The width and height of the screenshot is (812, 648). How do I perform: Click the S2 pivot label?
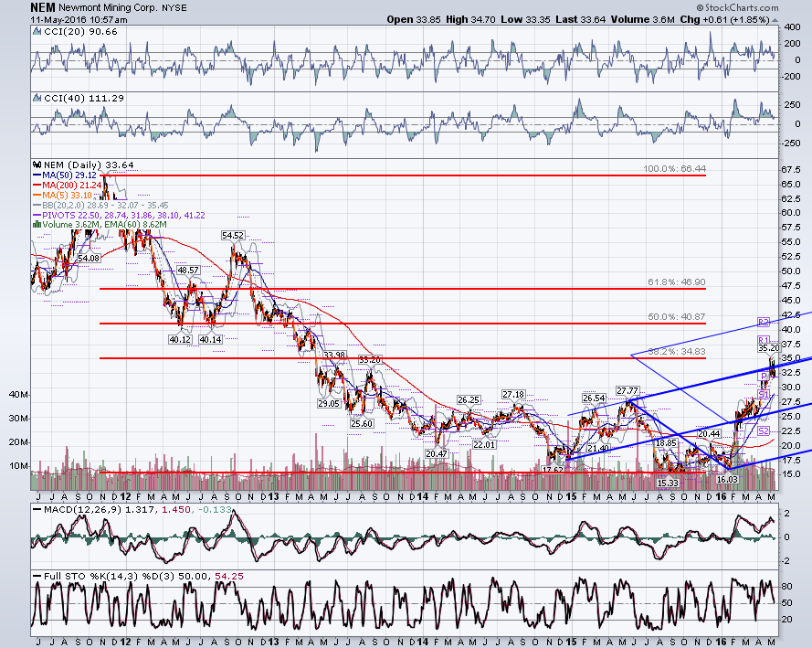(764, 431)
